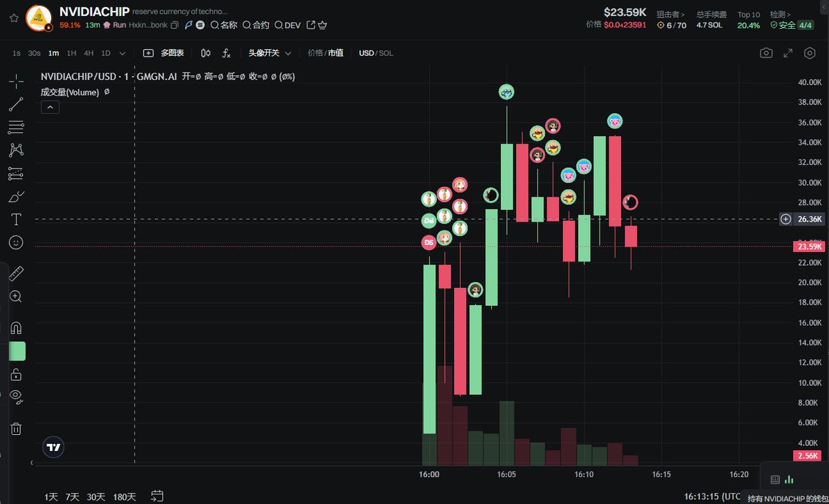Change the candlestick chart style
The width and height of the screenshot is (829, 504).
pyautogui.click(x=206, y=53)
